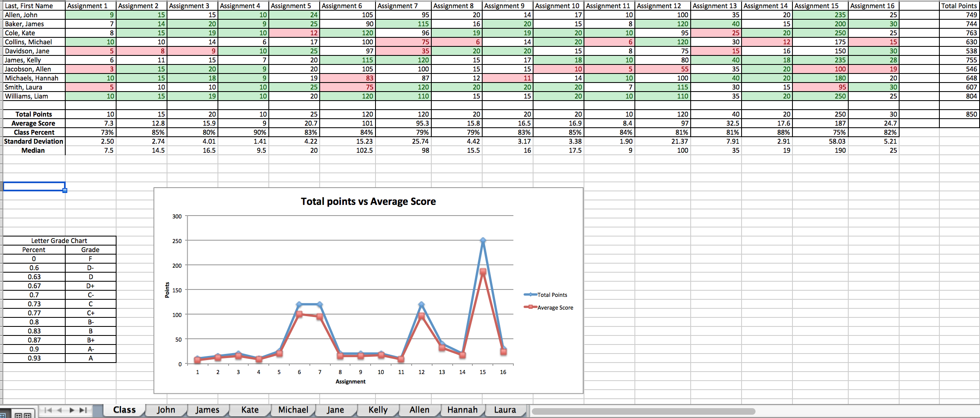Open the Hannah sheet tab
980x418 pixels.
462,410
